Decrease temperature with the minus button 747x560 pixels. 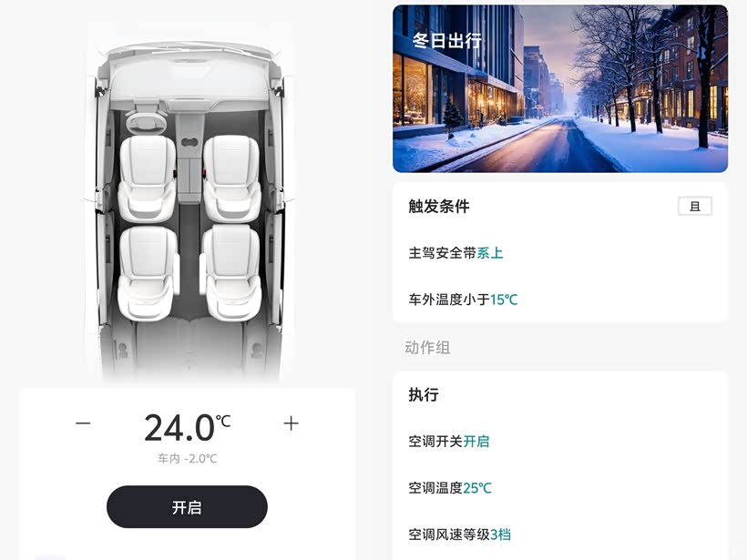(83, 423)
